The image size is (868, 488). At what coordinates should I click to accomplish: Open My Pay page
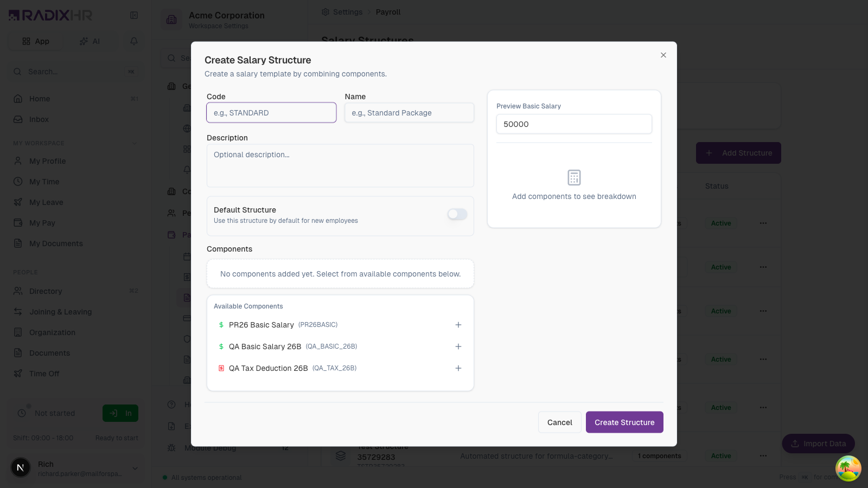[75, 223]
